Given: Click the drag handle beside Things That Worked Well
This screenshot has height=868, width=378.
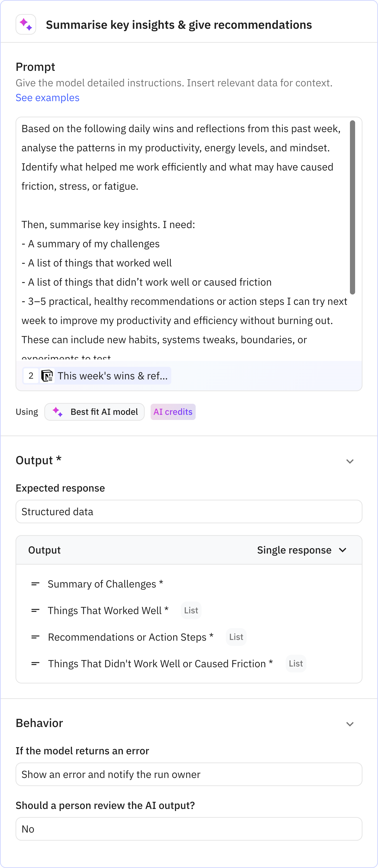Looking at the screenshot, I should (35, 610).
